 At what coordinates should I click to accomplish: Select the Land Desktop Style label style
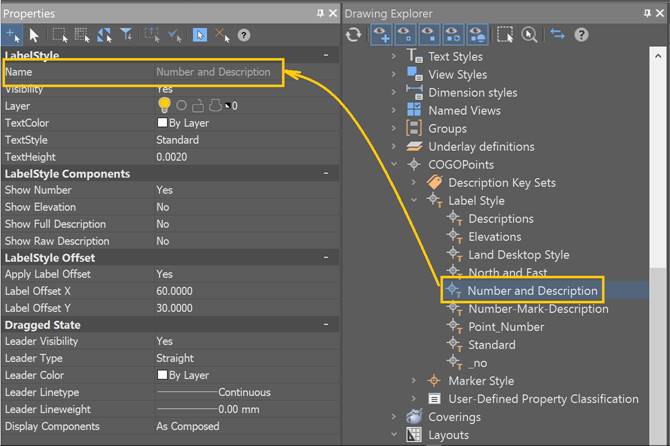518,255
